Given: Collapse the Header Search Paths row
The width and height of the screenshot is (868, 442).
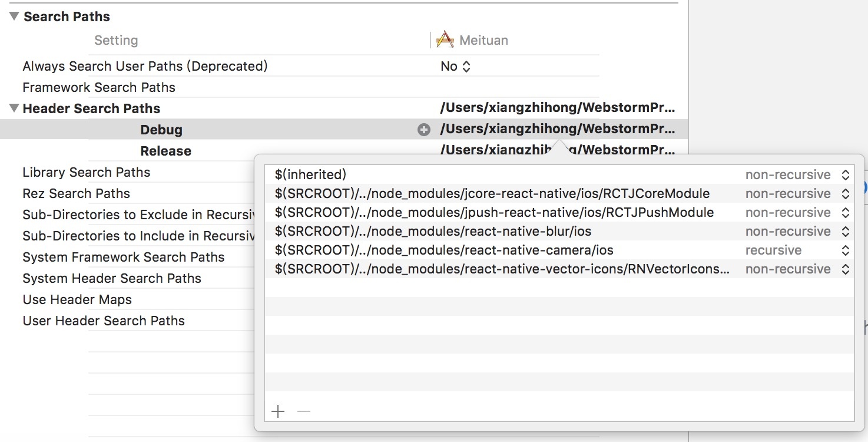Looking at the screenshot, I should pos(14,108).
